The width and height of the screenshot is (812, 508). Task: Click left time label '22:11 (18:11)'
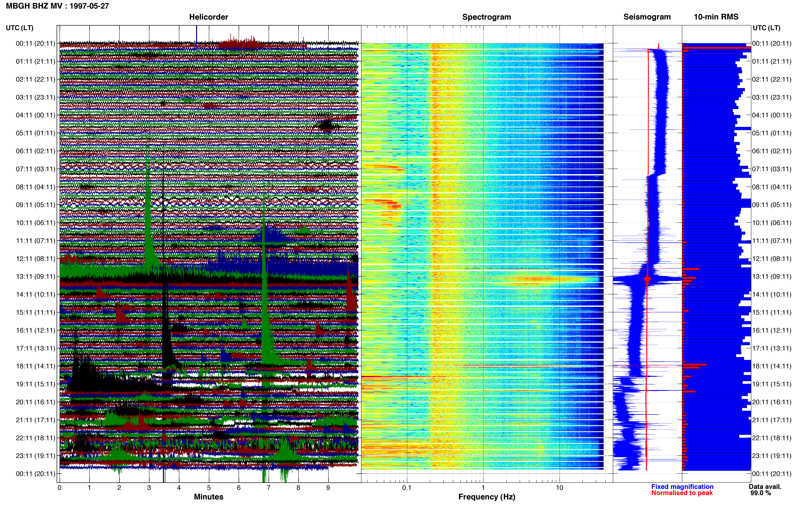(36, 438)
